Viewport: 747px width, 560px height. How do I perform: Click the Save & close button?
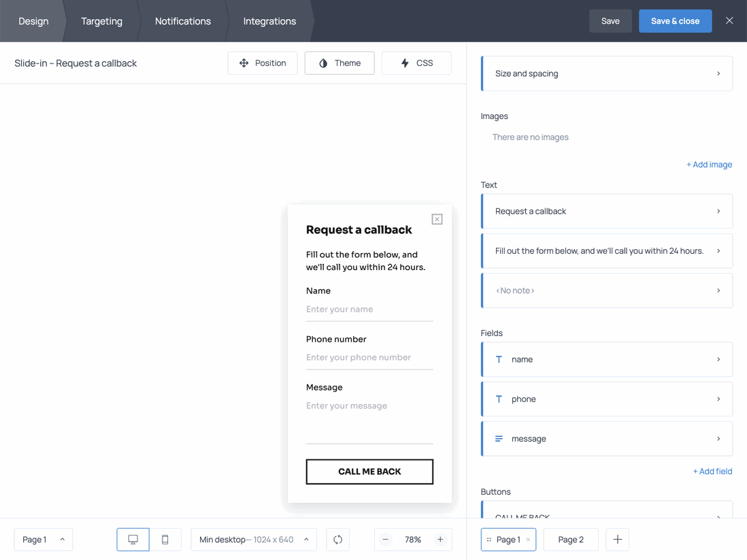(x=675, y=21)
